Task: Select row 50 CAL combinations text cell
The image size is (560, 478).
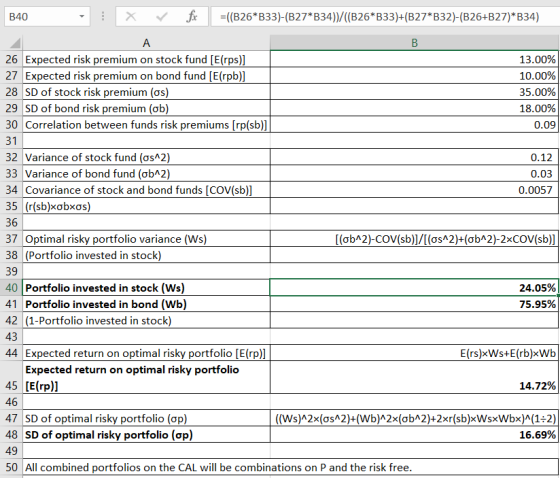Action: click(290, 467)
